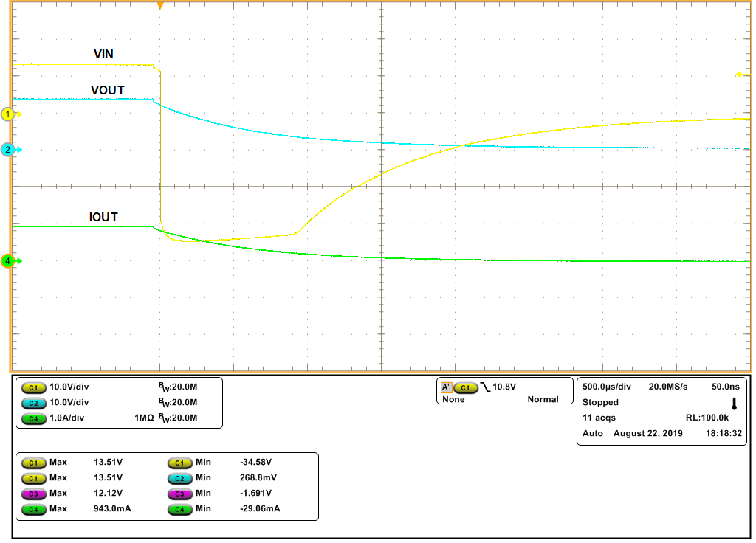Toggle the Stopped acquisition state
The width and height of the screenshot is (756, 543).
pos(599,402)
